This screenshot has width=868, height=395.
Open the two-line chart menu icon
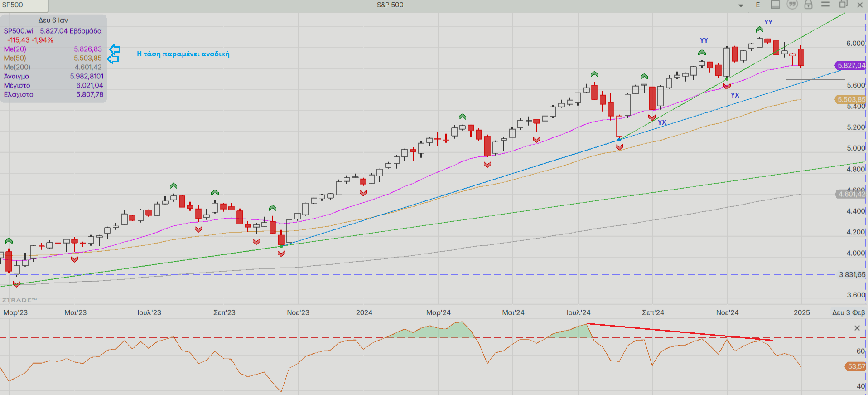[x=825, y=5]
